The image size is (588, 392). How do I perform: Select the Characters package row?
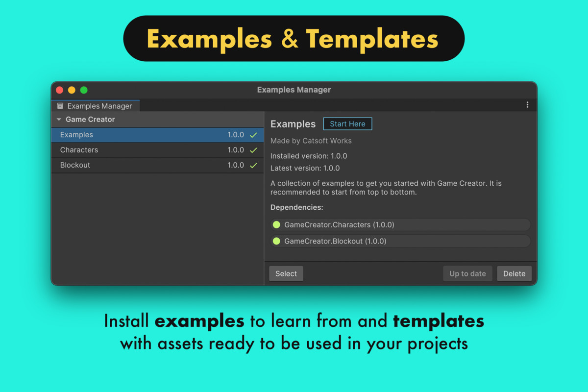[x=157, y=150]
